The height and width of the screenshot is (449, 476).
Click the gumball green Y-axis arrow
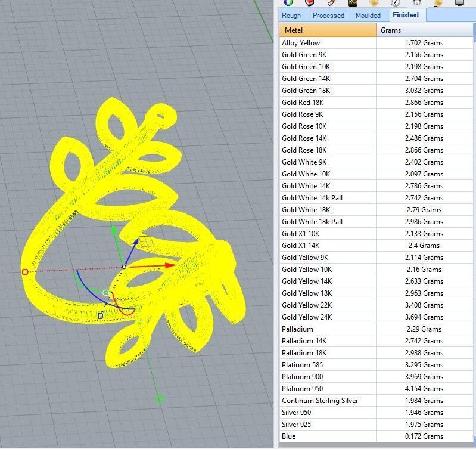(x=114, y=231)
